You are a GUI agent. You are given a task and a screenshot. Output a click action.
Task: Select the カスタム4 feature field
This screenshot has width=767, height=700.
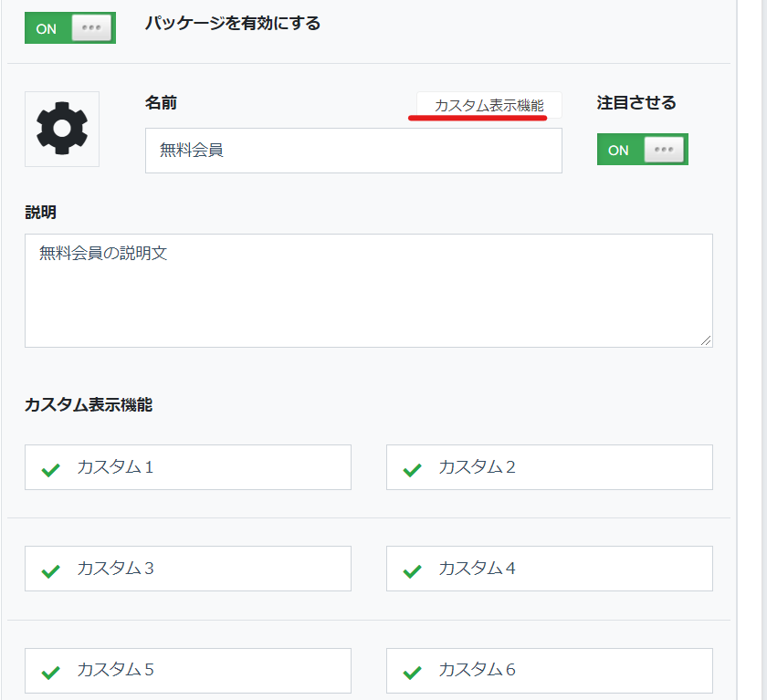click(550, 569)
